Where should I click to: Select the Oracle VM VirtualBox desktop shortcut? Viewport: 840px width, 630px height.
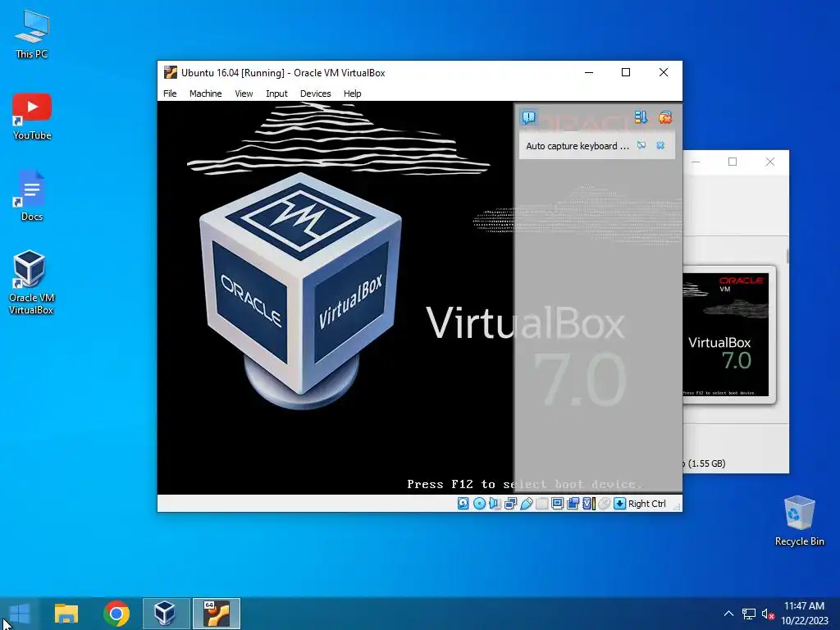31,283
